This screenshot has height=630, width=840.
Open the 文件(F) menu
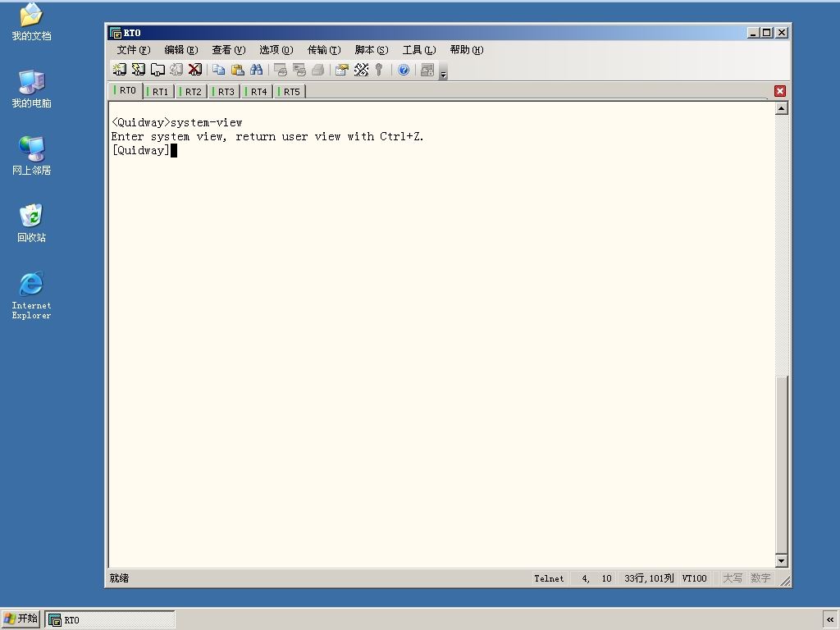(x=134, y=50)
